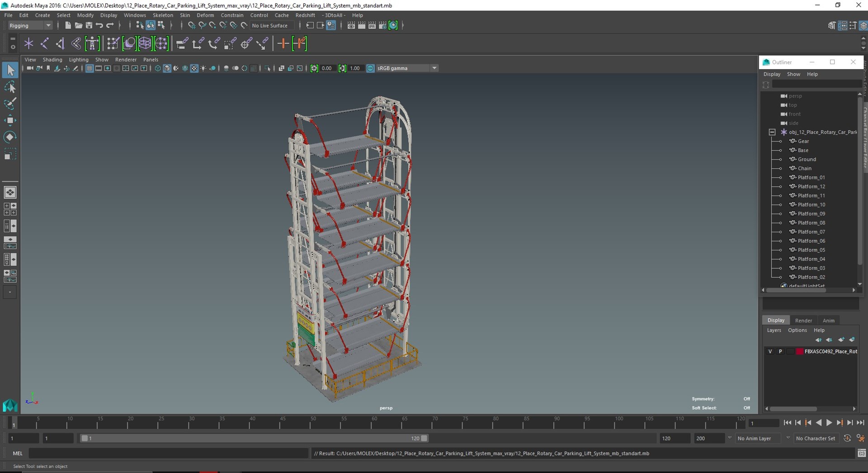Open Outliner Show menu
The width and height of the screenshot is (868, 473).
click(x=793, y=74)
